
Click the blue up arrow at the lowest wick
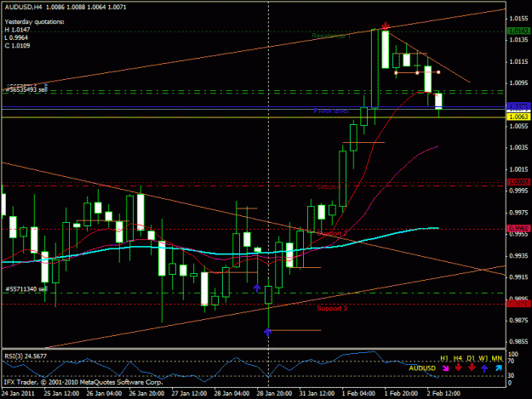pyautogui.click(x=267, y=332)
